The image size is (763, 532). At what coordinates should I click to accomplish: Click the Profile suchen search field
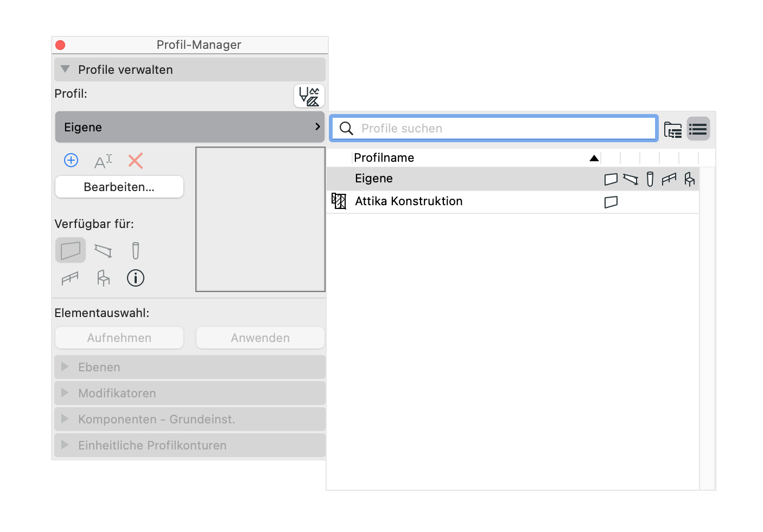coord(494,129)
